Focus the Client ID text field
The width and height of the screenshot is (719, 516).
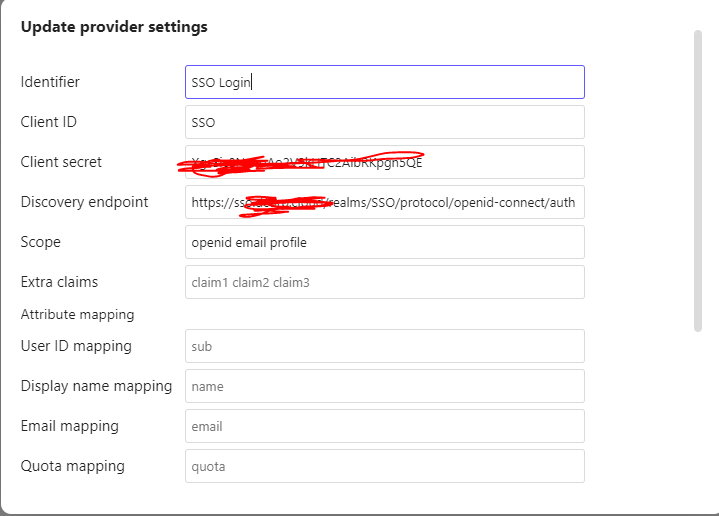click(384, 122)
